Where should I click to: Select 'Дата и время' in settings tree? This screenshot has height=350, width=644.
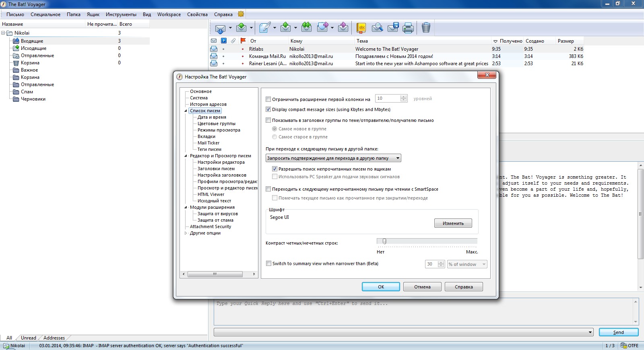212,117
